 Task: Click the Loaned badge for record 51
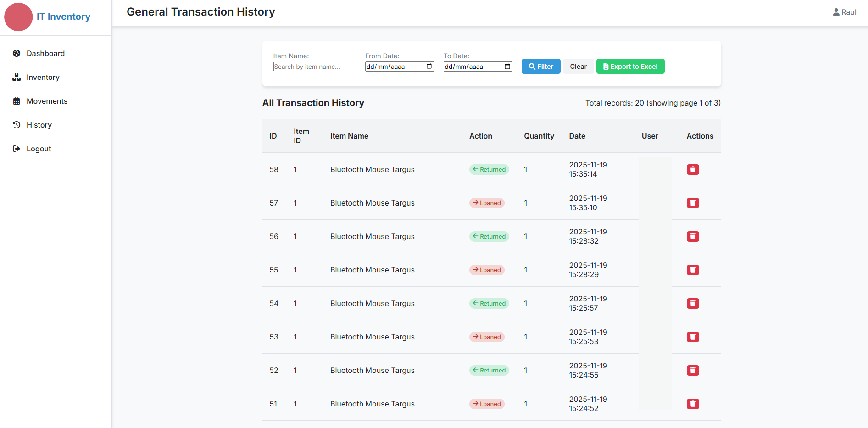point(487,404)
